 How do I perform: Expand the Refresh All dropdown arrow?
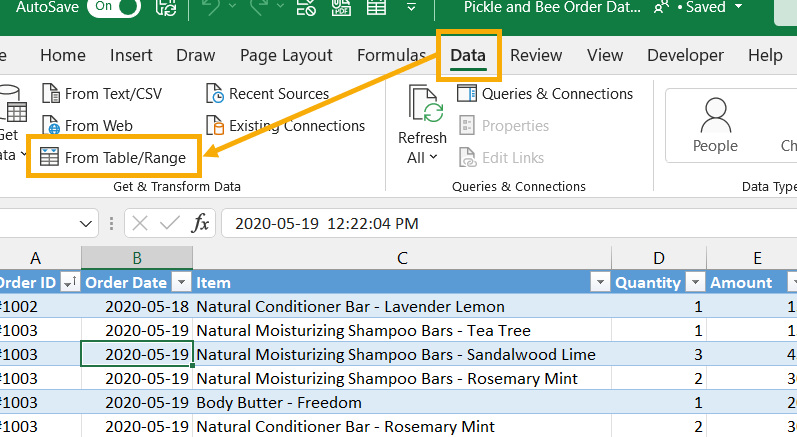(433, 157)
